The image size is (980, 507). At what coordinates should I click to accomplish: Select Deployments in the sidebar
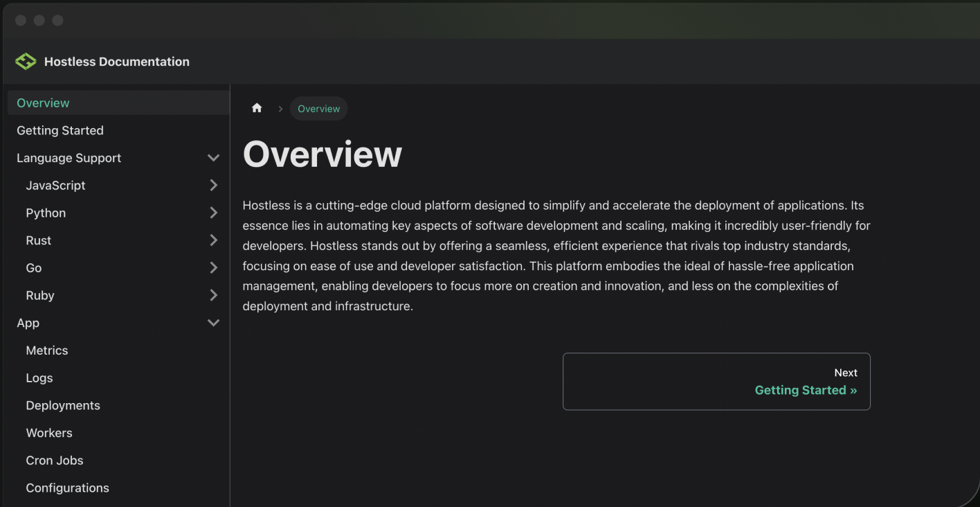(x=63, y=405)
